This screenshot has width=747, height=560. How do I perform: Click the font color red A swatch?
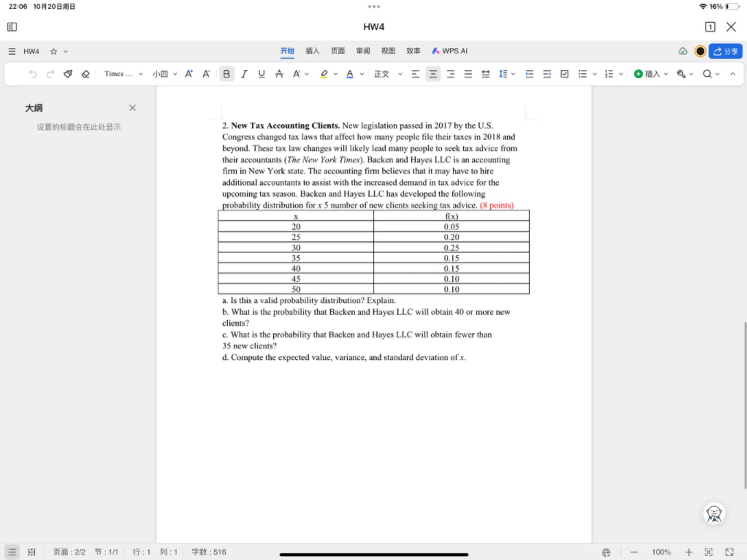(350, 74)
